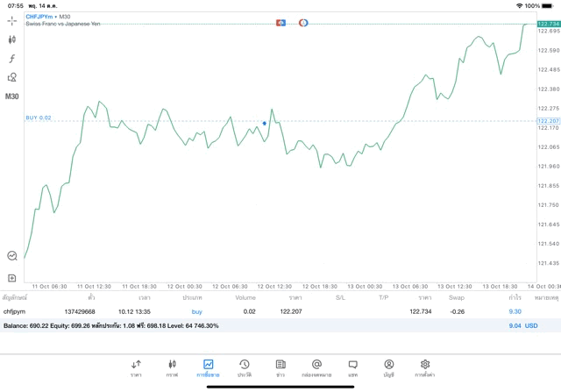
Task: Open the News (ข่าว) tab
Action: click(280, 367)
